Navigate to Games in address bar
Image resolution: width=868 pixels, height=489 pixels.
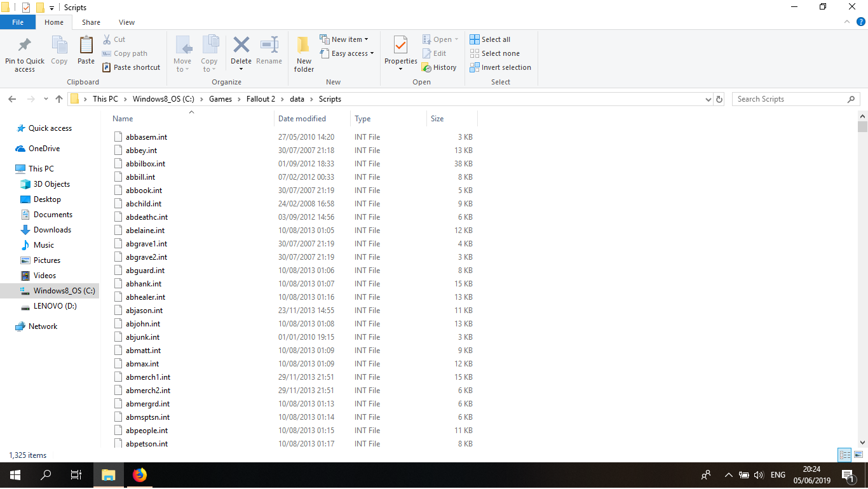point(220,99)
